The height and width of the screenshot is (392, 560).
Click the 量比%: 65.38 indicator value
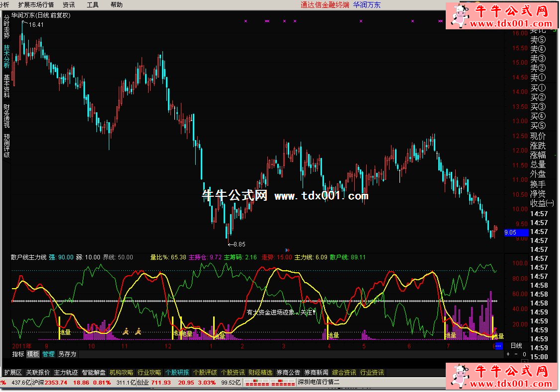(168, 257)
